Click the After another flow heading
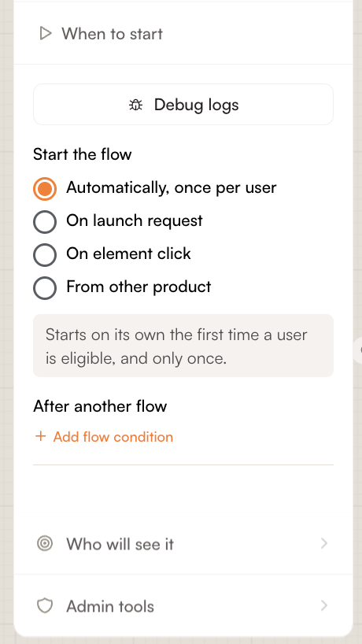Image resolution: width=362 pixels, height=644 pixels. pyautogui.click(x=100, y=406)
